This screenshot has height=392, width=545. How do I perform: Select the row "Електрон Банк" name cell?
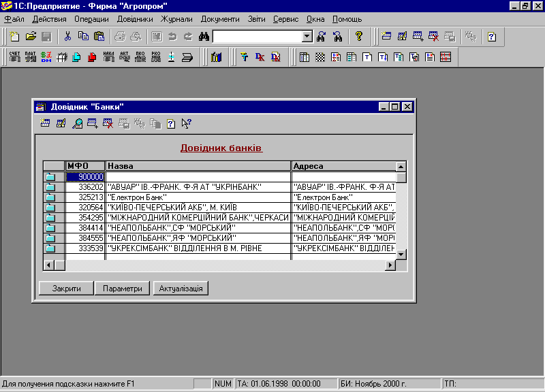pos(198,197)
